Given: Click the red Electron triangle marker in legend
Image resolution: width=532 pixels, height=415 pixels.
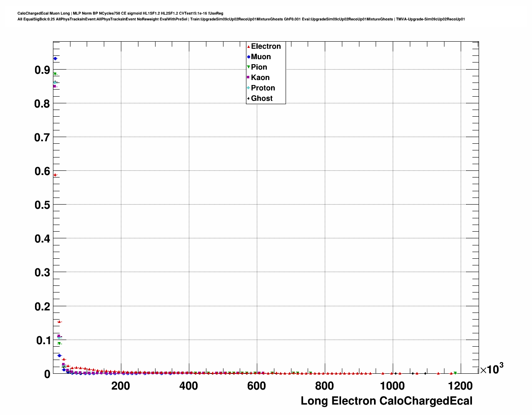Looking at the screenshot, I should pyautogui.click(x=248, y=47).
